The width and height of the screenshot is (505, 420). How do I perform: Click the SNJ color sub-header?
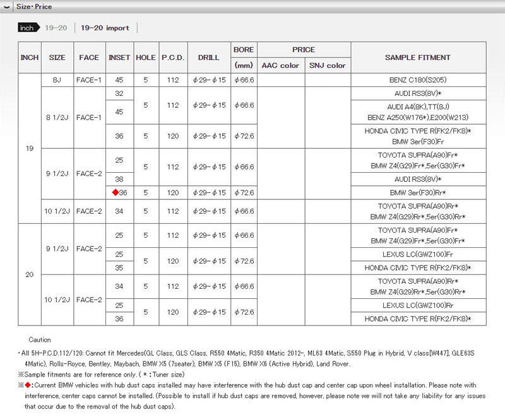[x=328, y=66]
